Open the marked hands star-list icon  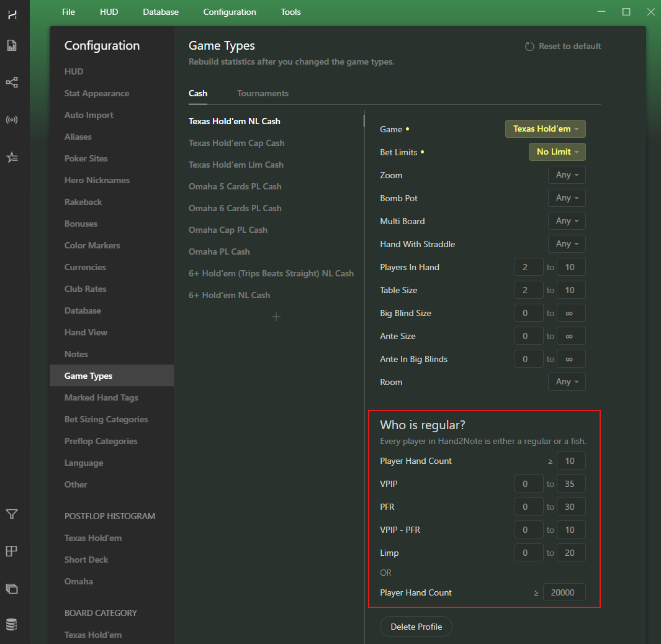pyautogui.click(x=12, y=157)
